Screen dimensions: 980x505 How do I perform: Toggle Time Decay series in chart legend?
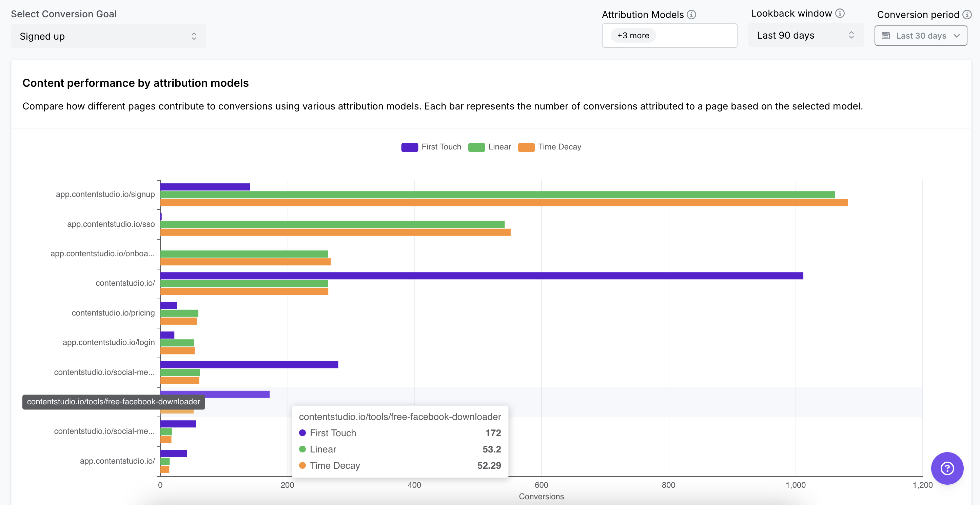pos(559,147)
